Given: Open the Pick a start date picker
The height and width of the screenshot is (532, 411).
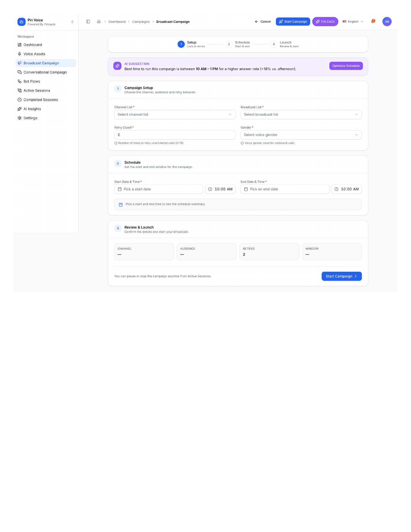Looking at the screenshot, I should coord(159,189).
